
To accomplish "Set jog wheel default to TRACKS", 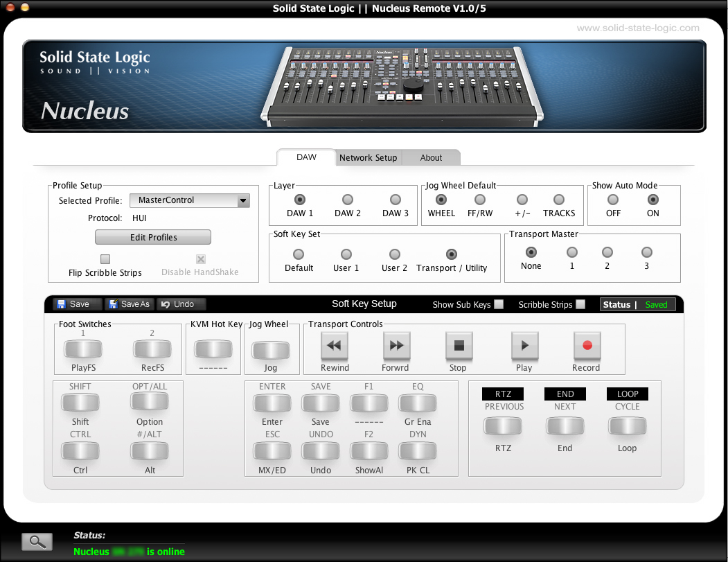I will [x=559, y=200].
